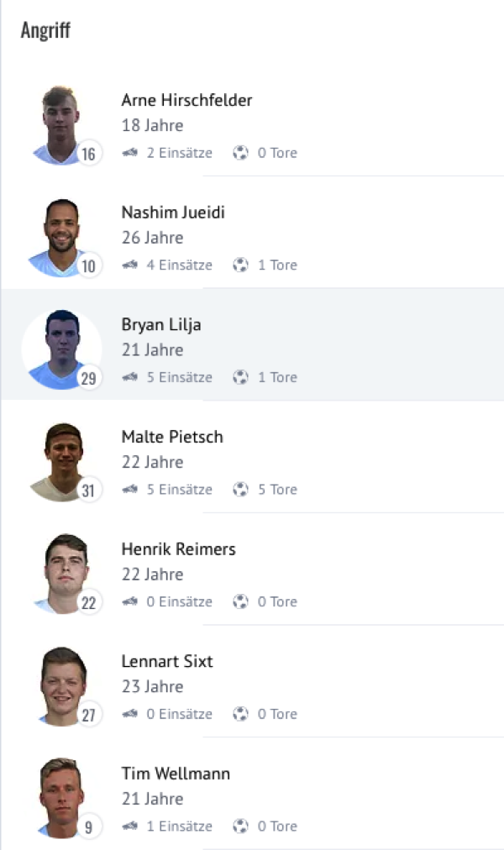504x850 pixels.
Task: Open Arne Hirschfelder's player photo
Action: [x=60, y=124]
